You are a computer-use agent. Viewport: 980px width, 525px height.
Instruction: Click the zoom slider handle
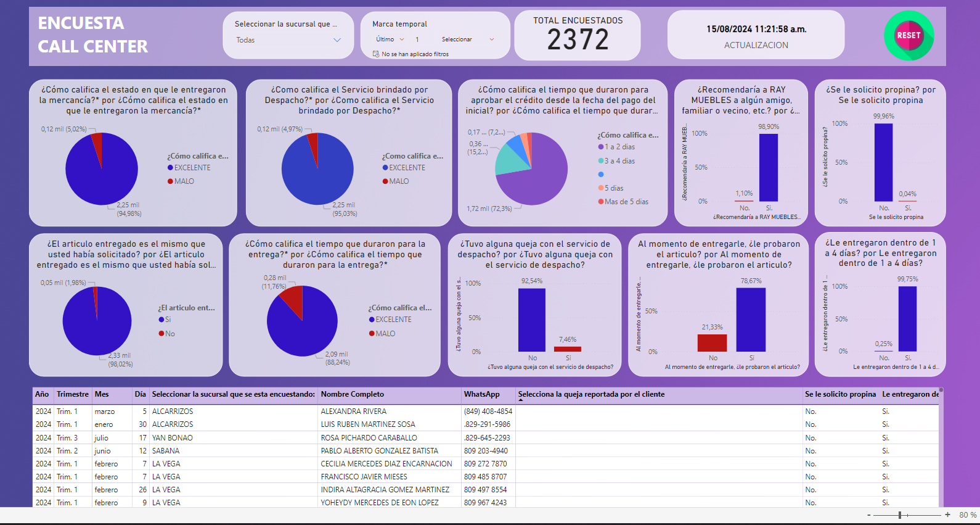pos(900,515)
